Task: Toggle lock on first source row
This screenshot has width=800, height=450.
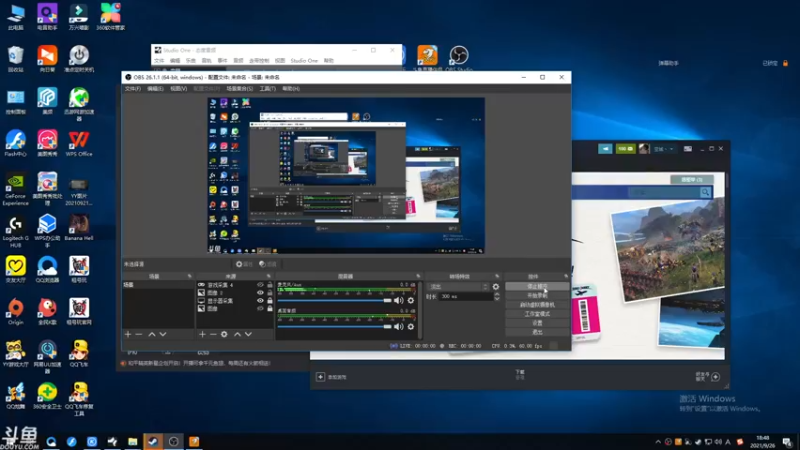Action: 269,285
